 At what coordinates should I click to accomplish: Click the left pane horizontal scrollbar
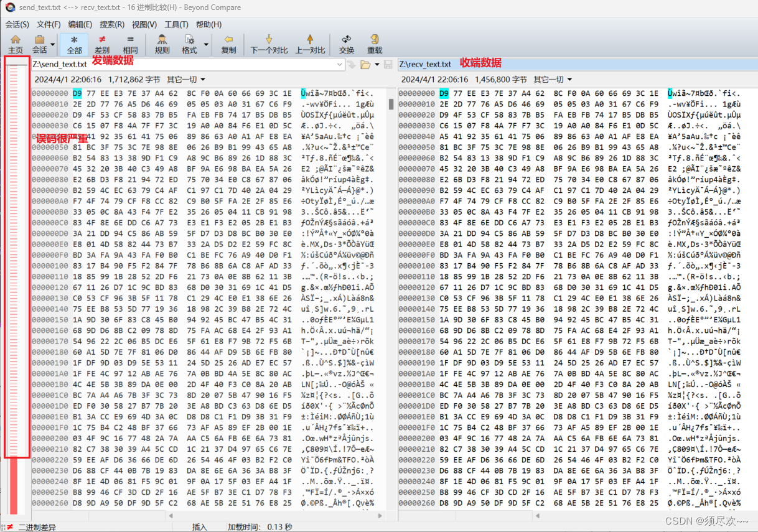[x=277, y=516]
